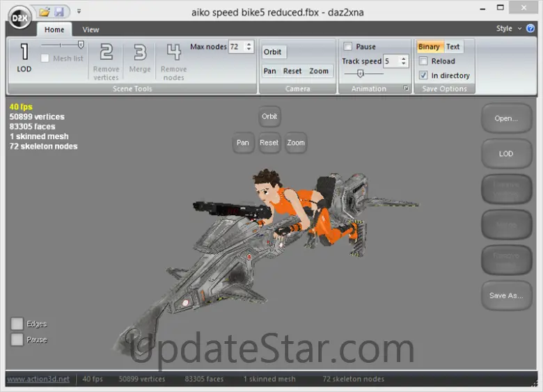The width and height of the screenshot is (543, 392).
Task: Click Pan in the Camera ribbon group
Action: click(x=270, y=71)
